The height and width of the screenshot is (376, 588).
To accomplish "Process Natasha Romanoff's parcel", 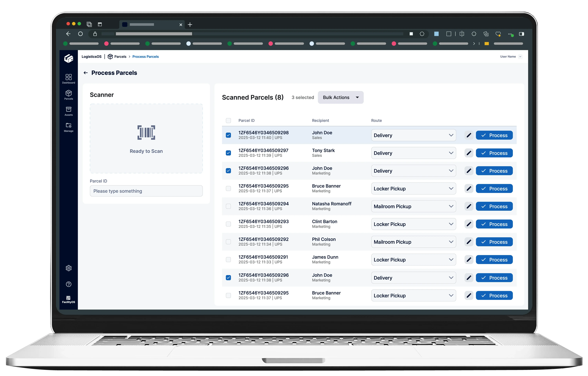I will pyautogui.click(x=494, y=206).
